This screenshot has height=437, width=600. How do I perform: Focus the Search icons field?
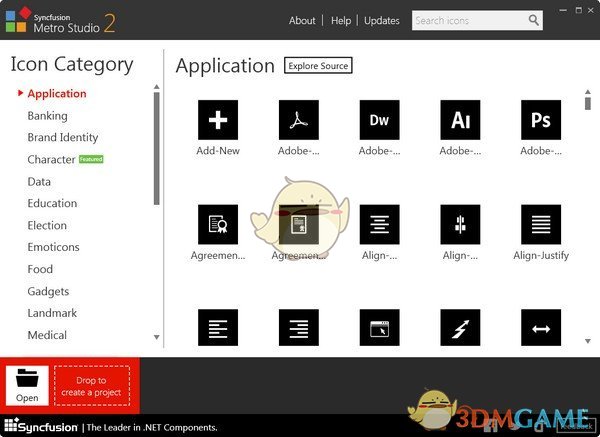[x=477, y=20]
